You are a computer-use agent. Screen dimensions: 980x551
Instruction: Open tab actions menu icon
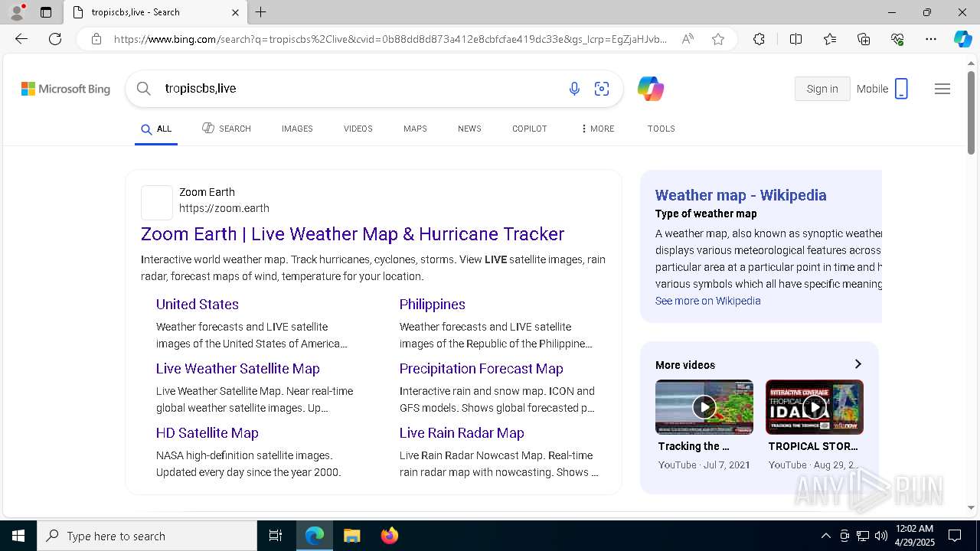pos(46,12)
